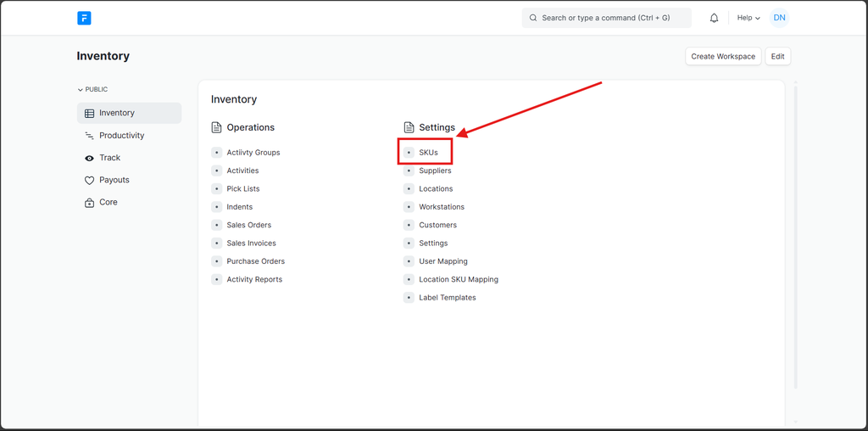The height and width of the screenshot is (431, 868).
Task: Open the Activities link
Action: pos(242,171)
